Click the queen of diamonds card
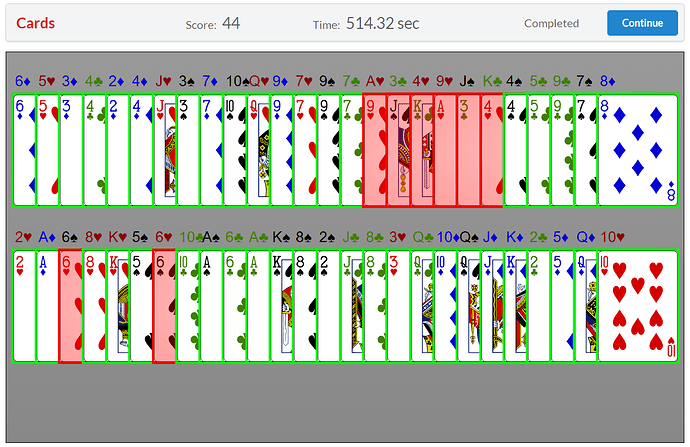The height and width of the screenshot is (447, 690). pyautogui.click(x=586, y=306)
